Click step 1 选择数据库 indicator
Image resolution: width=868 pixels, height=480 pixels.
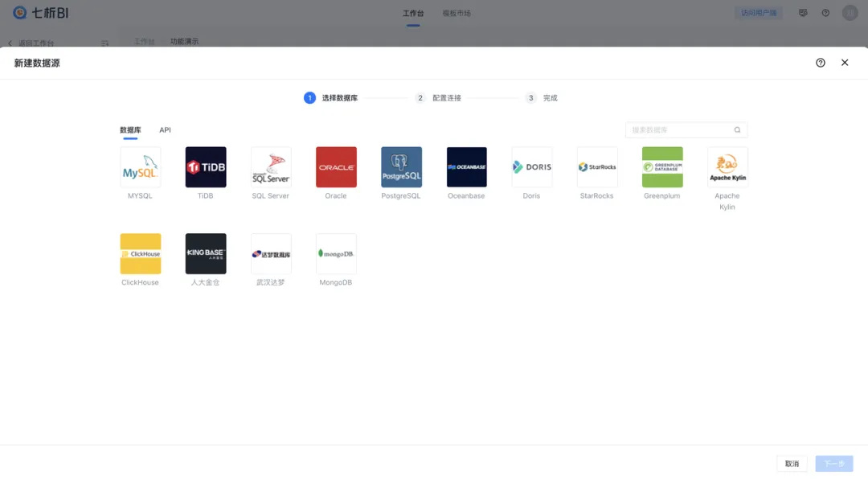(x=330, y=98)
